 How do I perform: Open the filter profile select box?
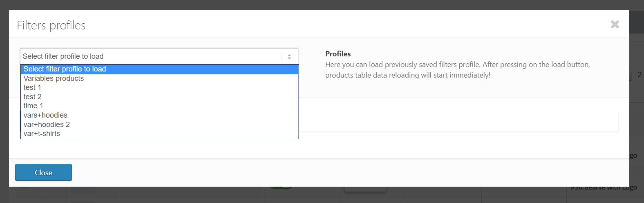[x=151, y=56]
